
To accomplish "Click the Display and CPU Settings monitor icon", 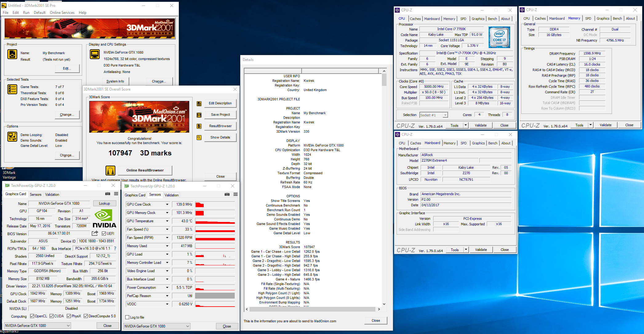I will [94, 54].
